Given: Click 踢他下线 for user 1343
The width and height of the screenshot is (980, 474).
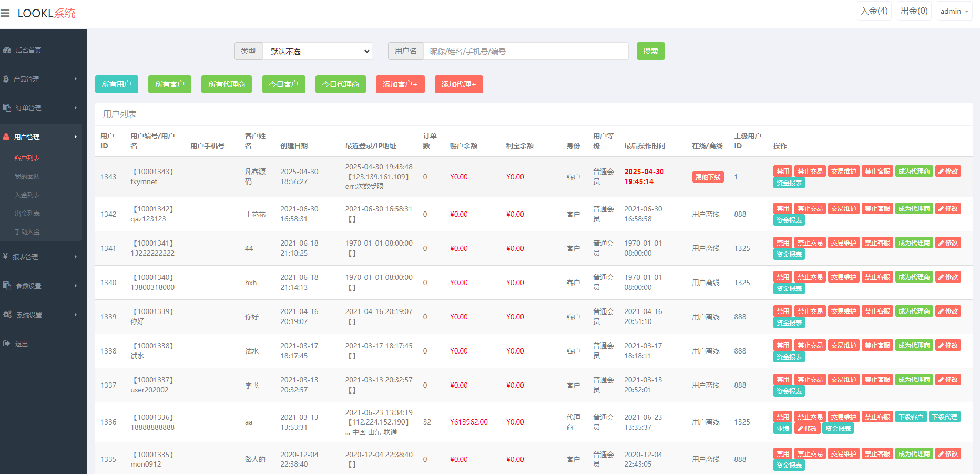Looking at the screenshot, I should (708, 177).
